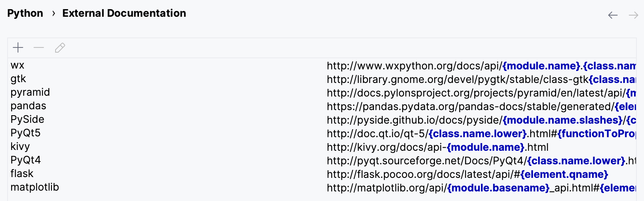Click the Remove entry minus icon
Screen dimensions: 644x201
39,48
